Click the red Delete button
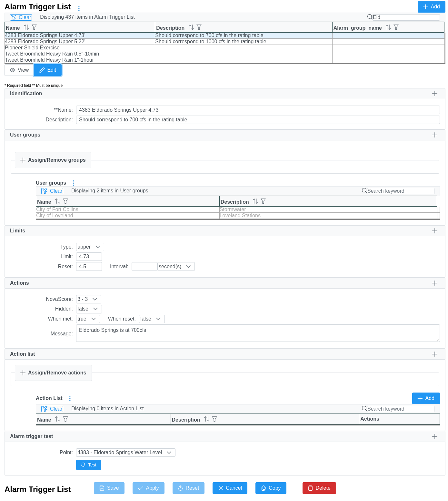The height and width of the screenshot is (501, 448). pos(319,488)
